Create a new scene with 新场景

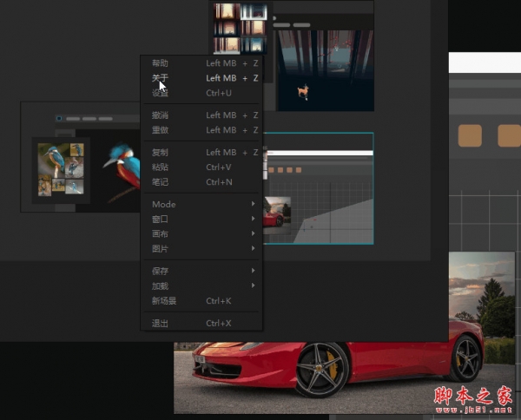[165, 301]
